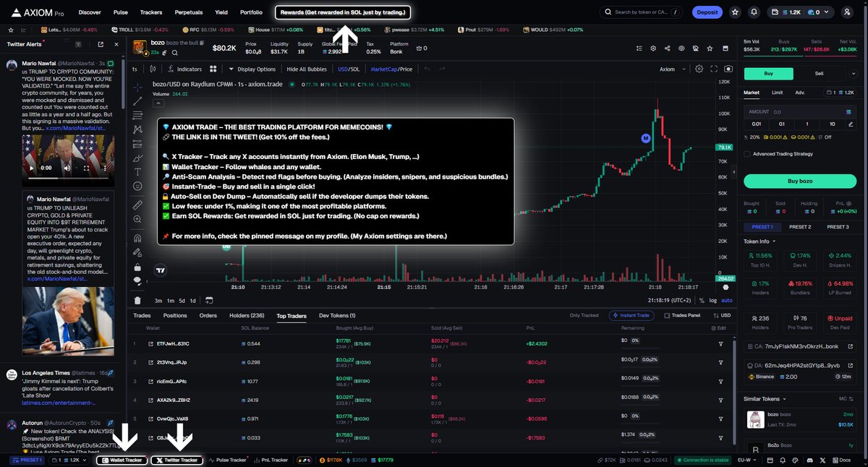Select the text annotation tool
868x467 pixels.
point(137,171)
